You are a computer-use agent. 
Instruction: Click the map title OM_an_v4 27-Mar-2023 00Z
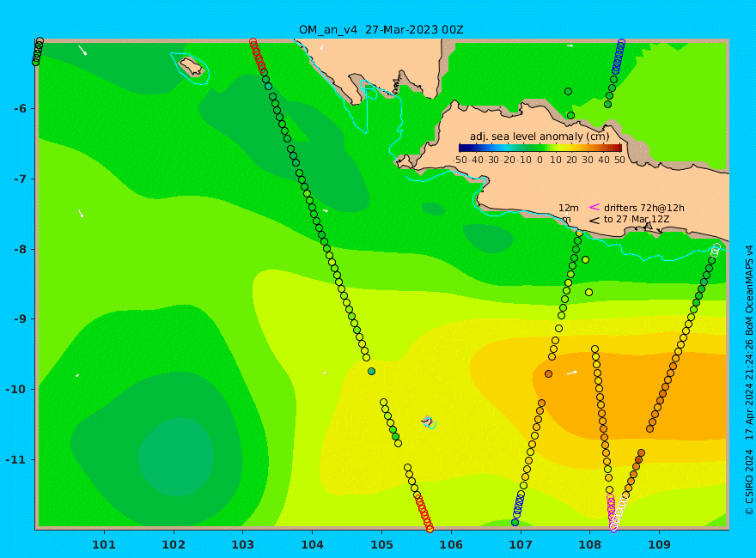(x=381, y=30)
